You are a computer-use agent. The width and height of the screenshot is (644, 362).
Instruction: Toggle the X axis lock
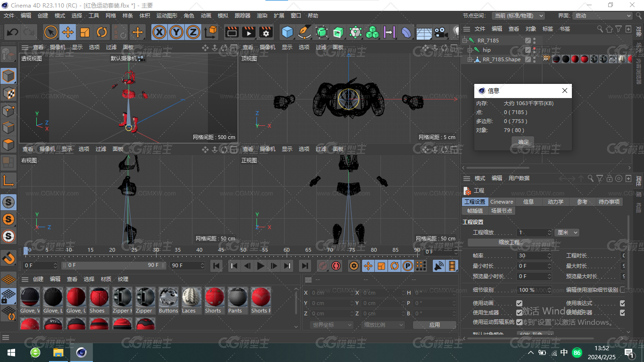[160, 32]
